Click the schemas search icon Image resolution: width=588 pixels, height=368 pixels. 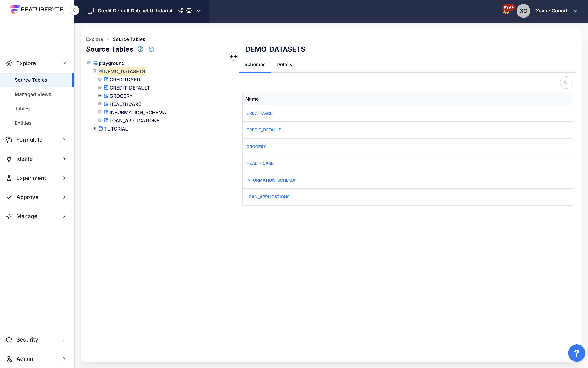[x=566, y=83]
